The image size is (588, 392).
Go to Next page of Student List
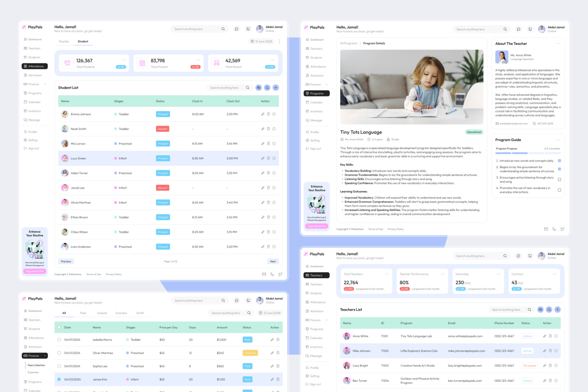(x=273, y=261)
